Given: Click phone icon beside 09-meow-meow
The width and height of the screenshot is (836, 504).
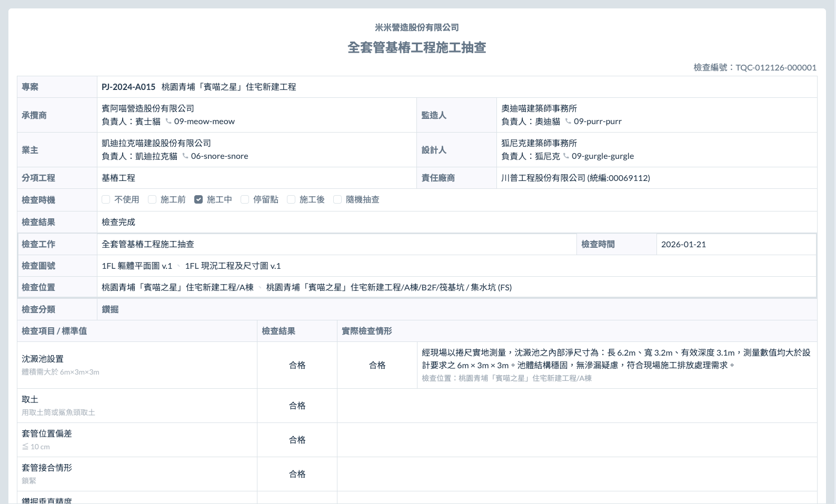Looking at the screenshot, I should (x=168, y=121).
